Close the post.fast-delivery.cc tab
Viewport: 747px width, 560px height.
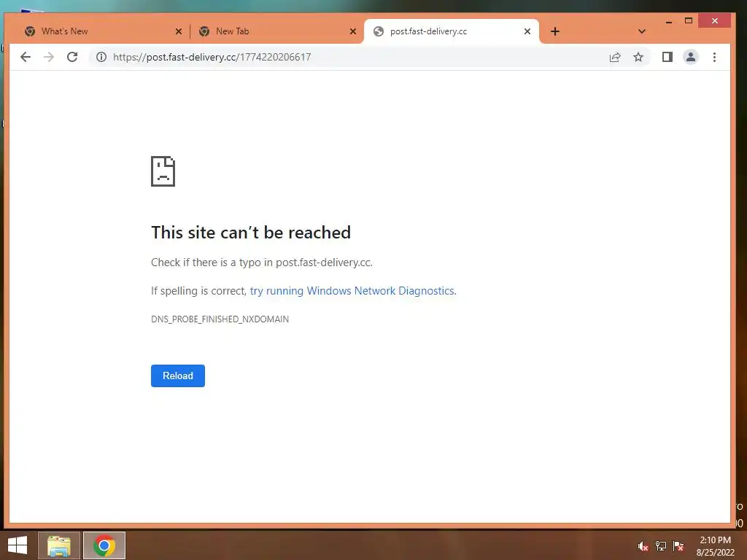pyautogui.click(x=527, y=31)
